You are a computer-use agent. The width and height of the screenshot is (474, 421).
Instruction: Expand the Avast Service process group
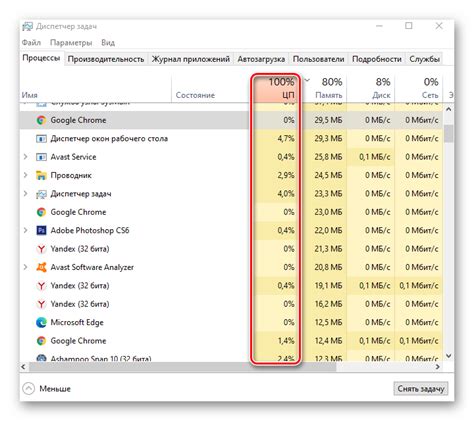click(26, 157)
